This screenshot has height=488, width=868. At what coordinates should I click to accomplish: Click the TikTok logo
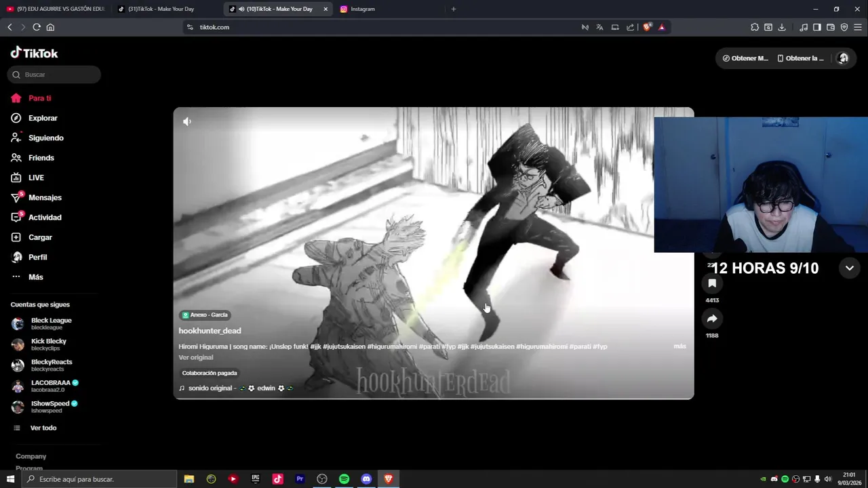click(34, 53)
